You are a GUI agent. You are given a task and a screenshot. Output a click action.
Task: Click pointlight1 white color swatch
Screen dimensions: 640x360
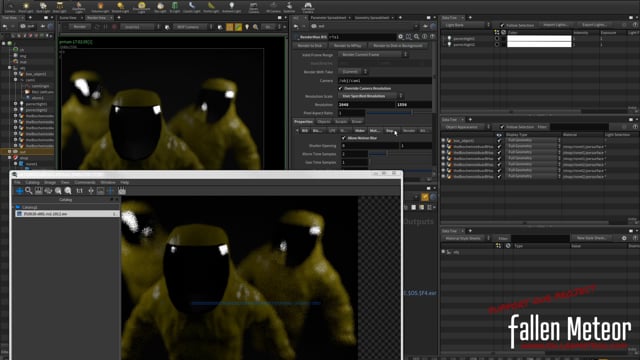539,38
